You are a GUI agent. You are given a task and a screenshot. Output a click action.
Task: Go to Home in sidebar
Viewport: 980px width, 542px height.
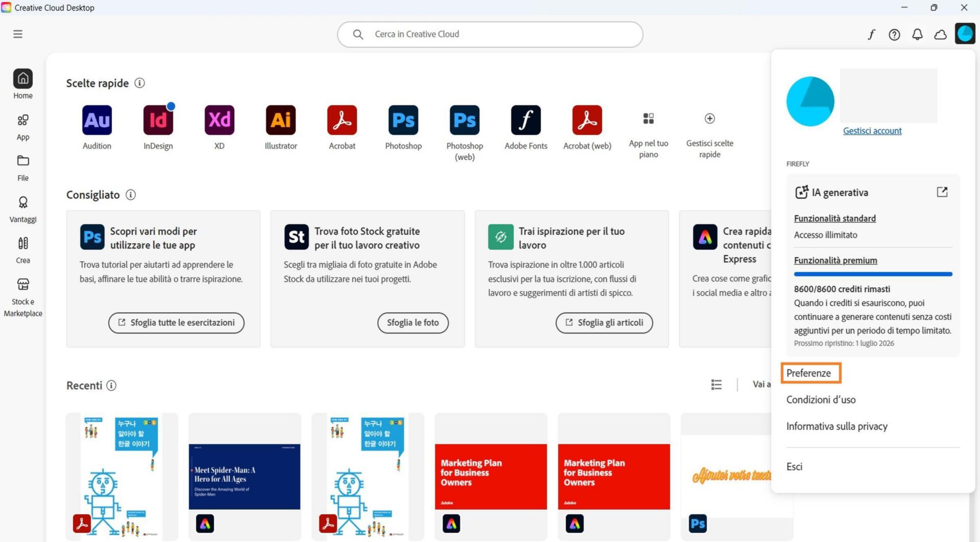point(23,84)
